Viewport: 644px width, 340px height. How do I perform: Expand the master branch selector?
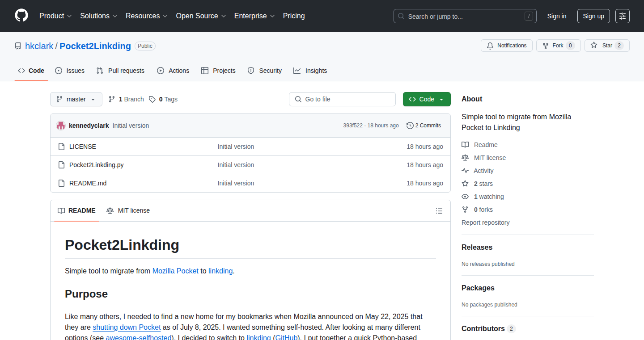click(76, 99)
